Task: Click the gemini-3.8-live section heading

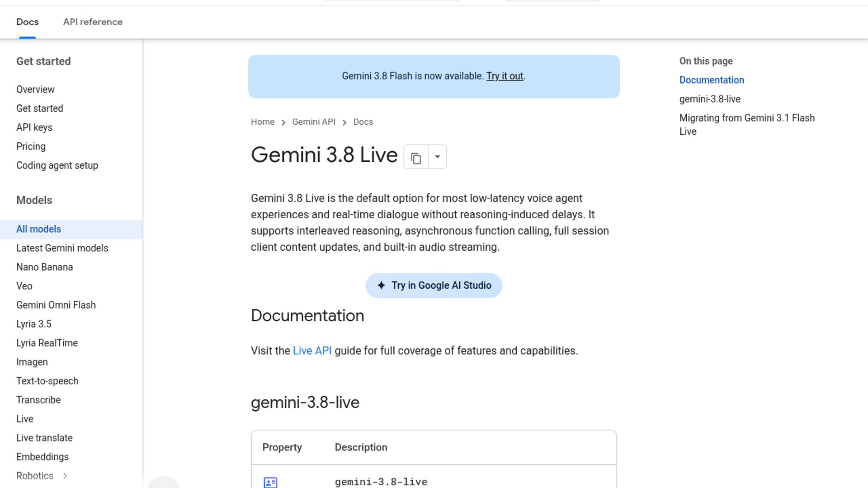Action: 305,402
